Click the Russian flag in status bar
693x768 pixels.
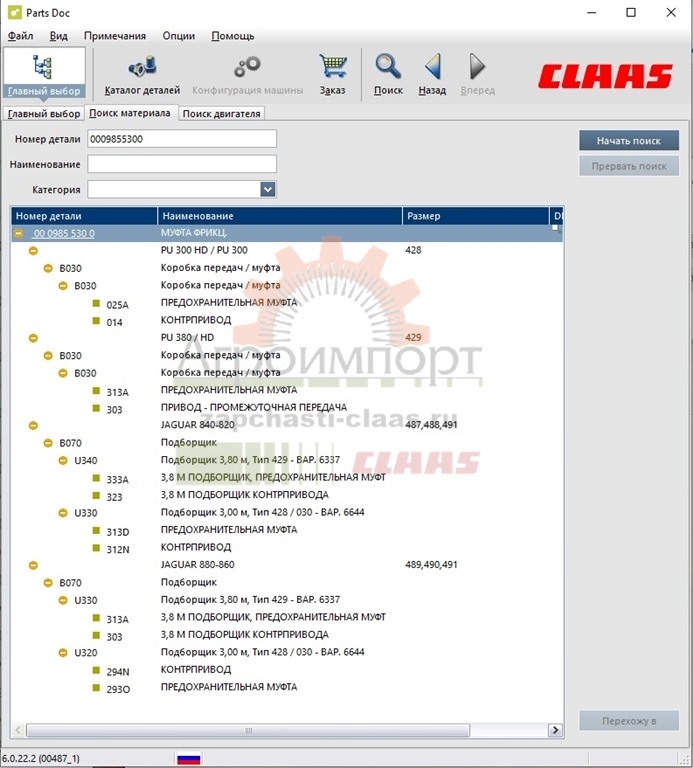(189, 758)
